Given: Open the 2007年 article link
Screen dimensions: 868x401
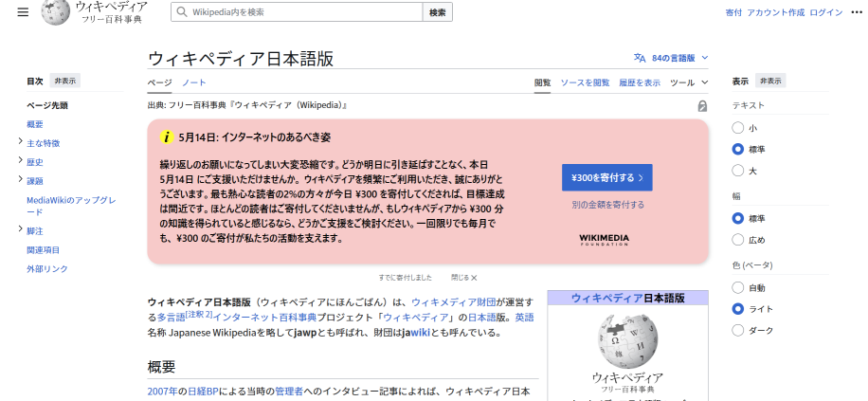Looking at the screenshot, I should (163, 391).
